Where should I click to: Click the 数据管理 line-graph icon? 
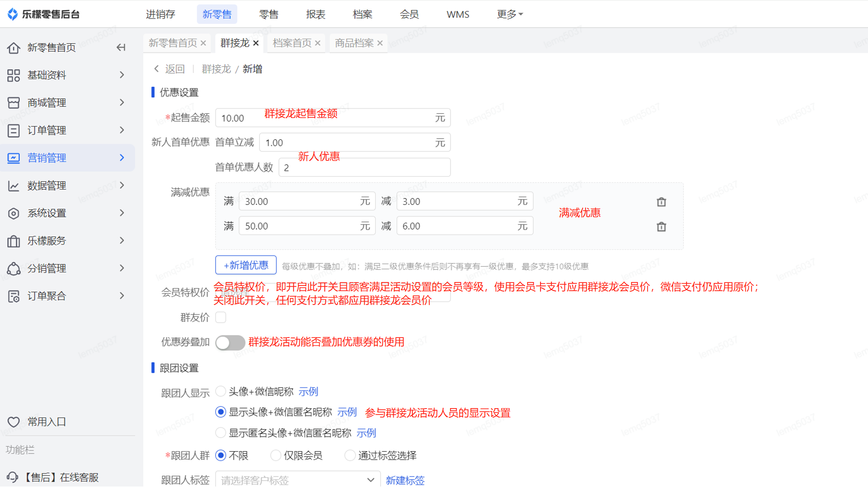(x=13, y=185)
